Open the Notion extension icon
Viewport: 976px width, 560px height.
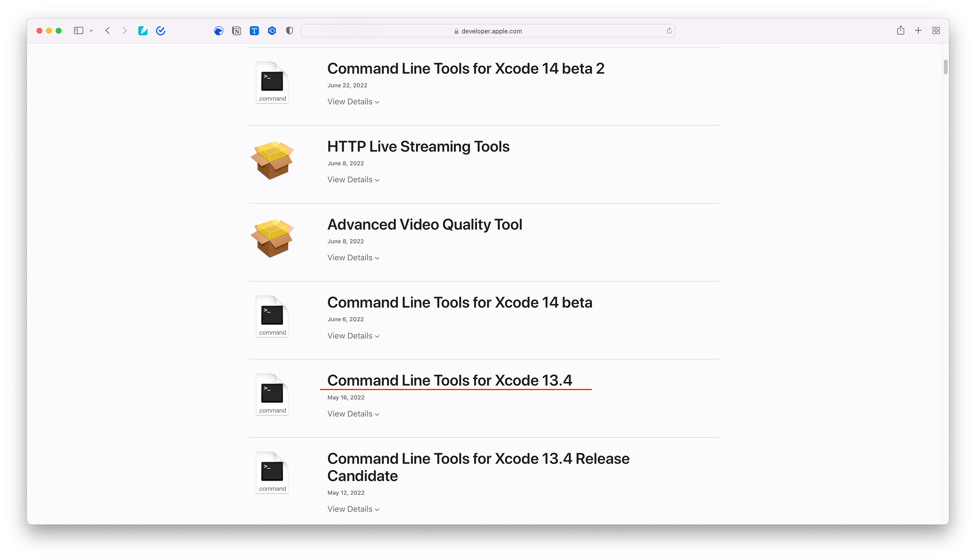pos(236,31)
